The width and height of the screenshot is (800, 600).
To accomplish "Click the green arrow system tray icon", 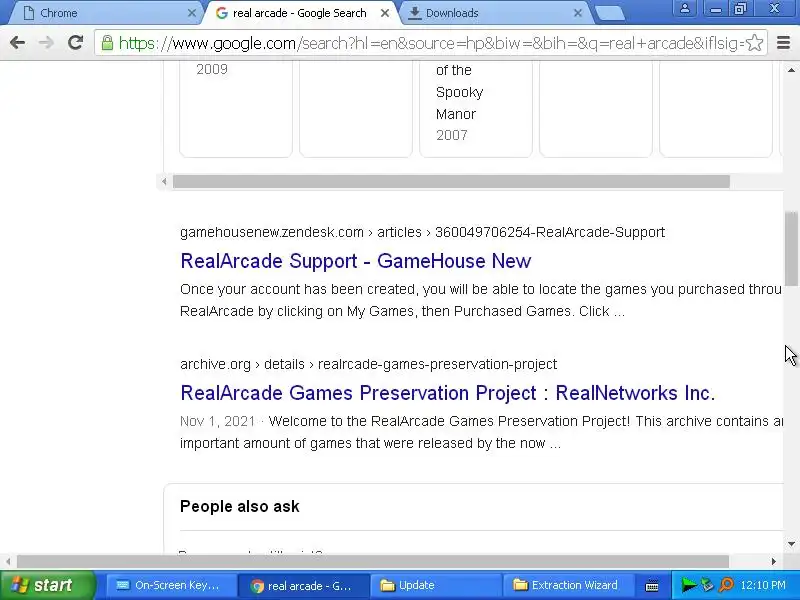I will click(689, 585).
